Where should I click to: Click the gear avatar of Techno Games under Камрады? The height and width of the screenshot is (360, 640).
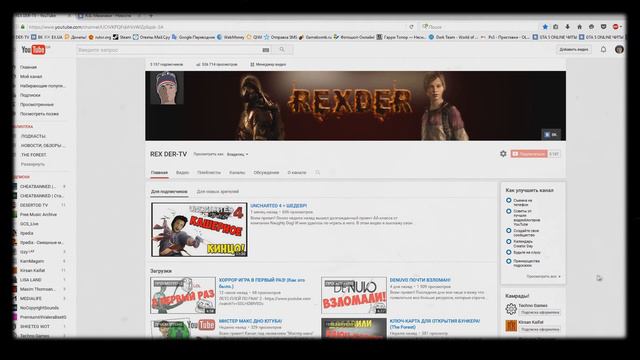511,309
